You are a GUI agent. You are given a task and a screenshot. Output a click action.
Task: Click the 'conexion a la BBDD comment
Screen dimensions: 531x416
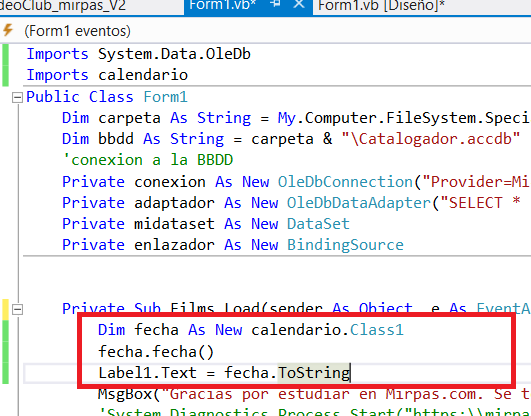click(148, 160)
